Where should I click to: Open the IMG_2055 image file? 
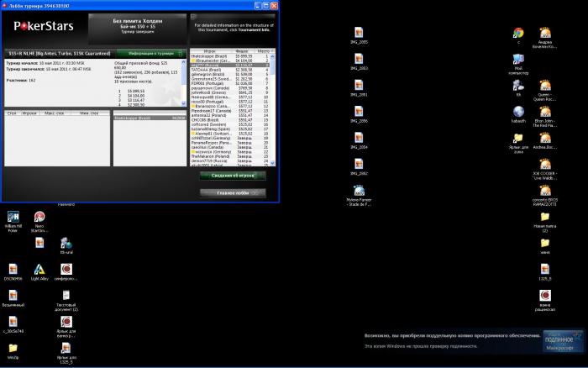pyautogui.click(x=359, y=33)
